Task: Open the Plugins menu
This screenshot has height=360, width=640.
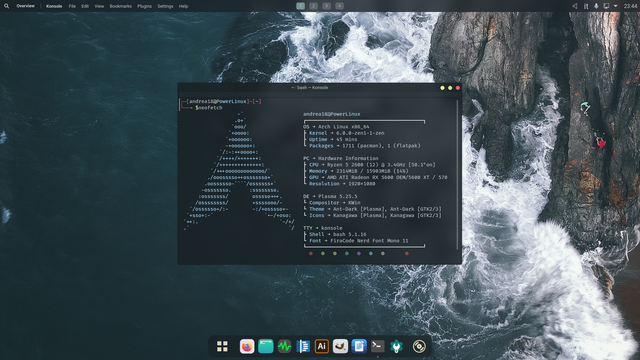Action: [144, 6]
